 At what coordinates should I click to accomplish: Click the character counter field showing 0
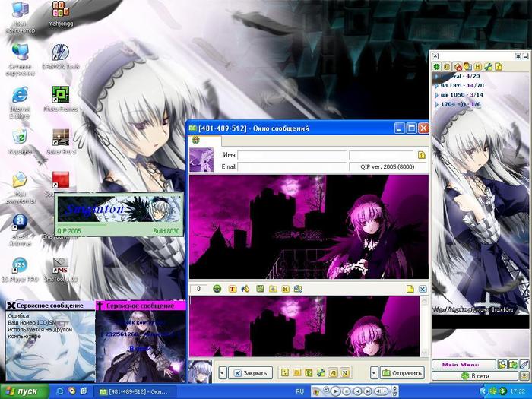click(x=199, y=289)
